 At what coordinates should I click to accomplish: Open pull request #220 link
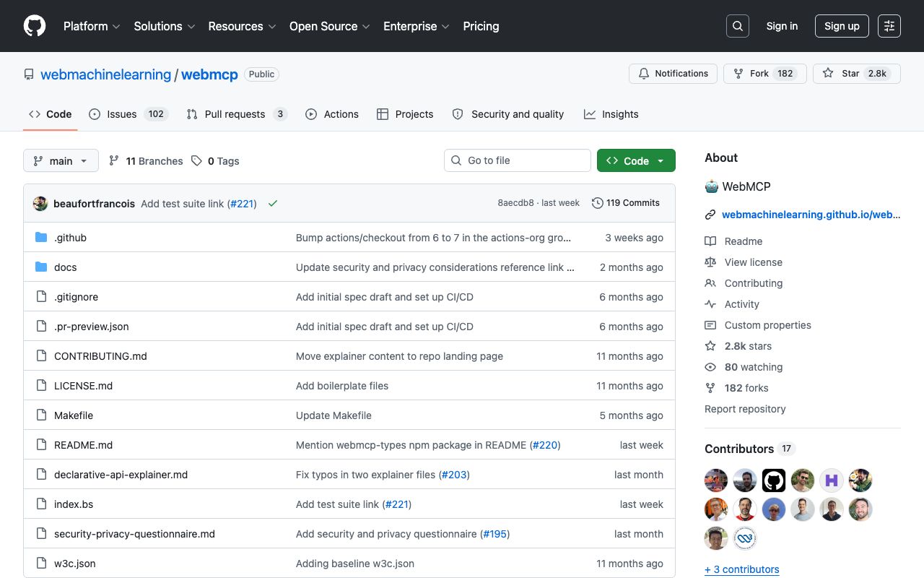[545, 445]
